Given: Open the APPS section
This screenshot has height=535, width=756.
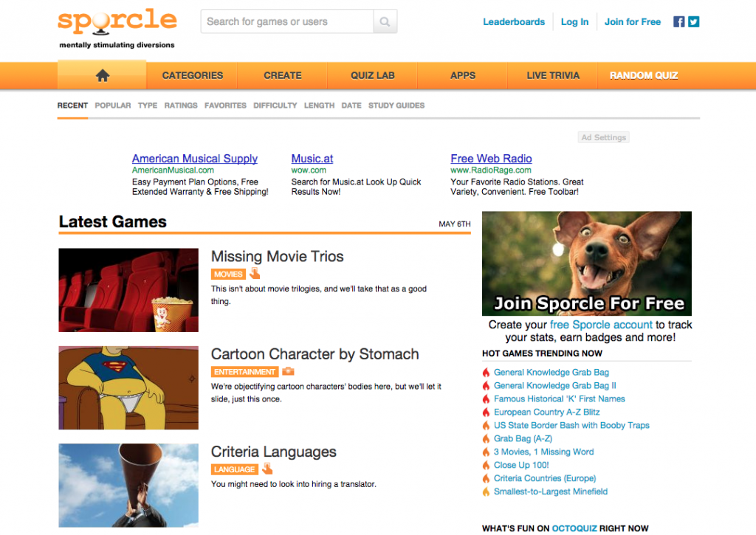Looking at the screenshot, I should coord(463,76).
